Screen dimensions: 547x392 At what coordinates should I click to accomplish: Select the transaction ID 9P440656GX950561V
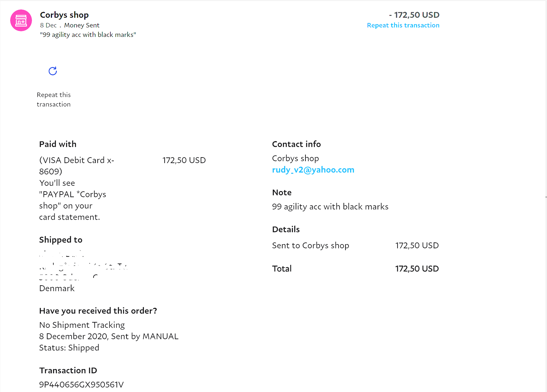click(81, 384)
